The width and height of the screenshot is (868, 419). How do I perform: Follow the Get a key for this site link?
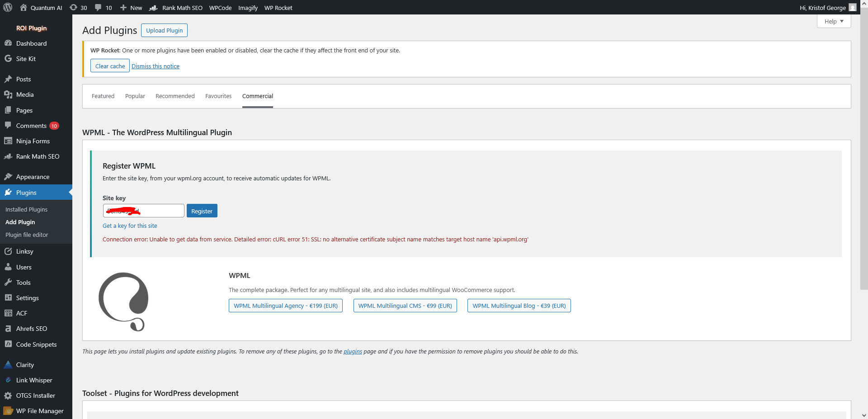(x=130, y=226)
